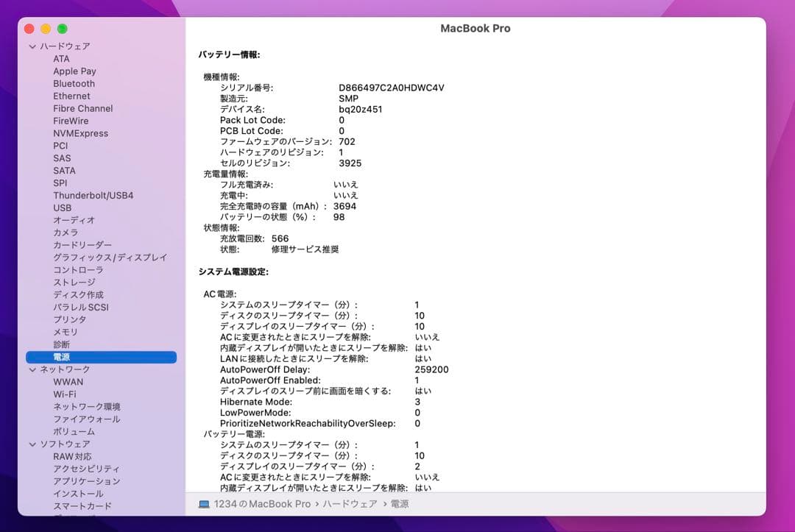The width and height of the screenshot is (795, 532).
Task: Collapse the ネットワーク section
Action: click(32, 369)
